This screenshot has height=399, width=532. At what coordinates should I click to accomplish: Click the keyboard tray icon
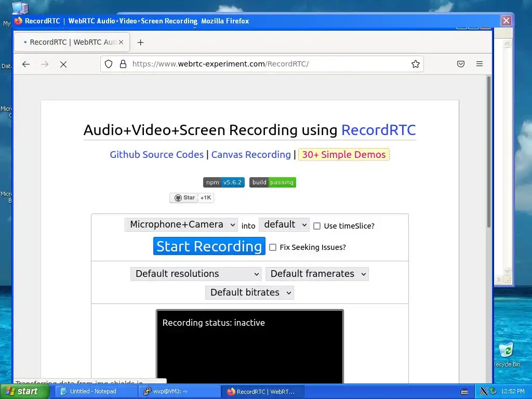pos(464,392)
